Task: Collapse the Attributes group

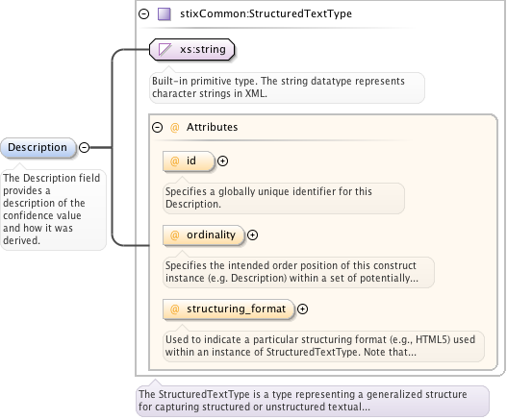Action: (158, 127)
